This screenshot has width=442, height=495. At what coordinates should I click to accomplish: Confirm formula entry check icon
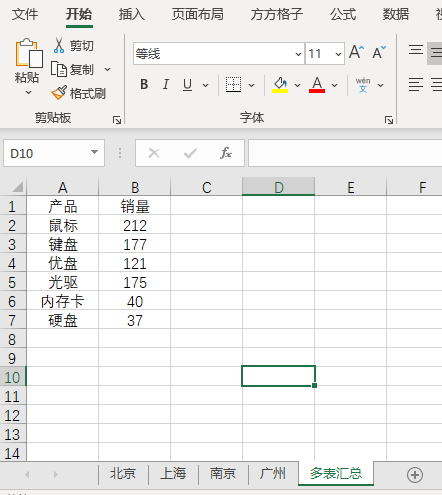pyautogui.click(x=190, y=153)
